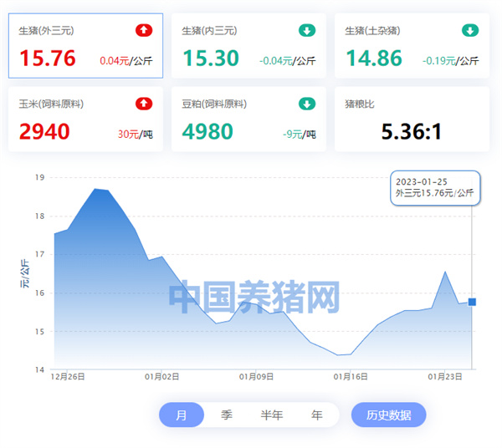502x448 pixels.
Task: Click the blue square data point marker
Action: point(472,302)
